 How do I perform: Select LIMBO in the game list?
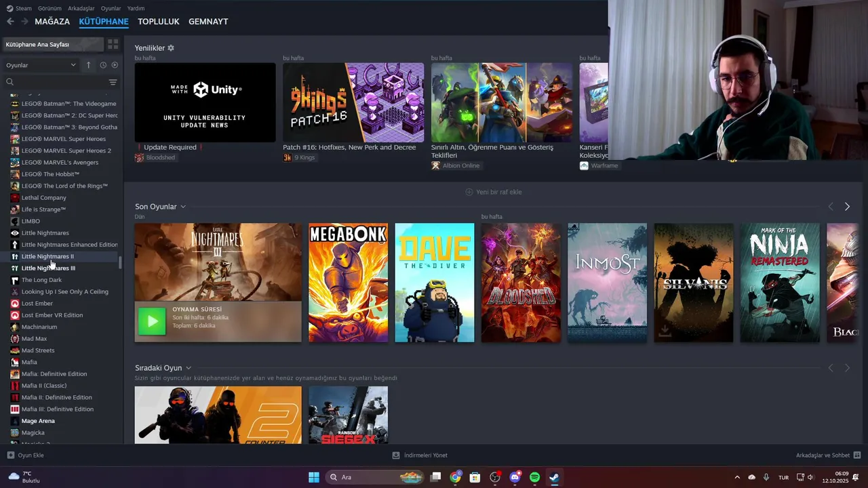tap(31, 221)
